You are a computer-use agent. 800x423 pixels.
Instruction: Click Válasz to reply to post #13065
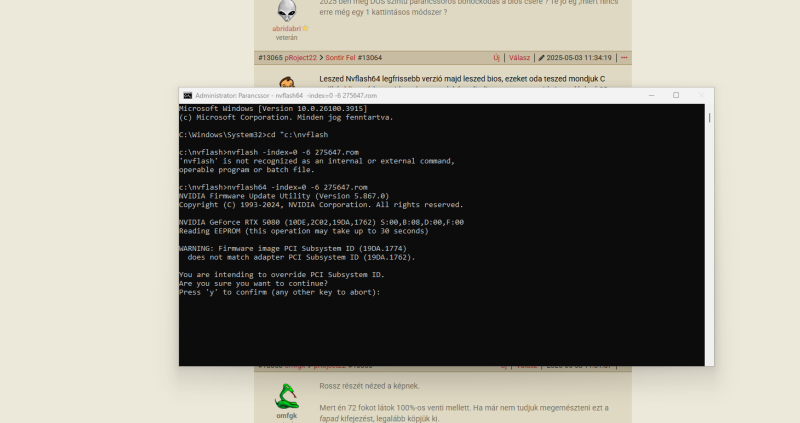519,58
